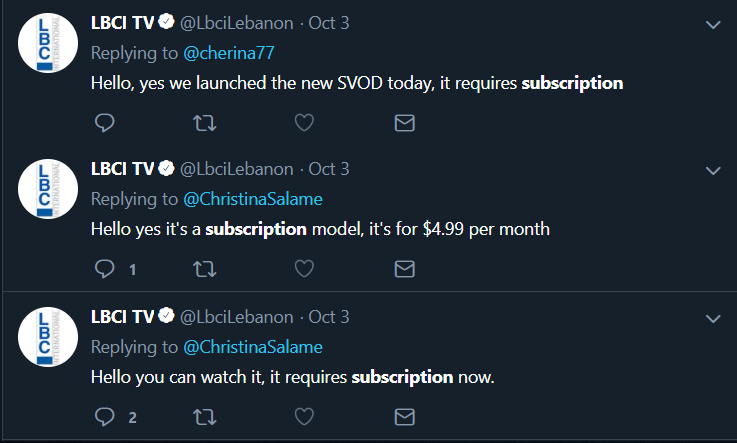Like the new SVOD launch tweet

(305, 123)
